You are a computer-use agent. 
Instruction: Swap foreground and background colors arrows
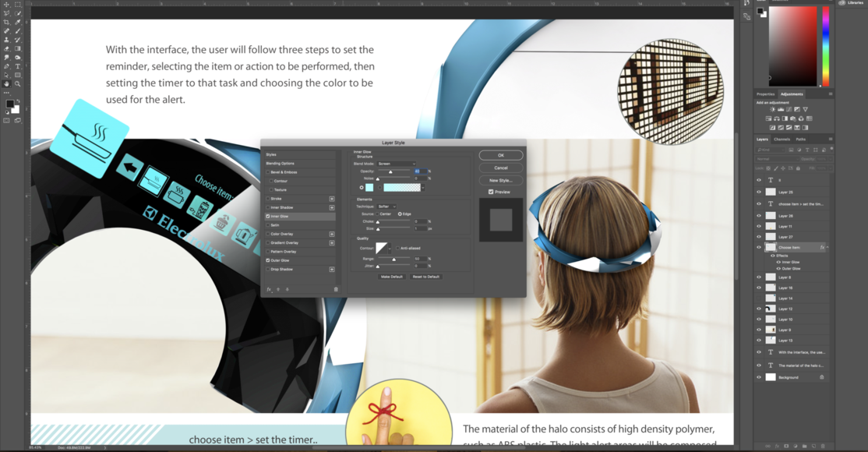pos(18,101)
